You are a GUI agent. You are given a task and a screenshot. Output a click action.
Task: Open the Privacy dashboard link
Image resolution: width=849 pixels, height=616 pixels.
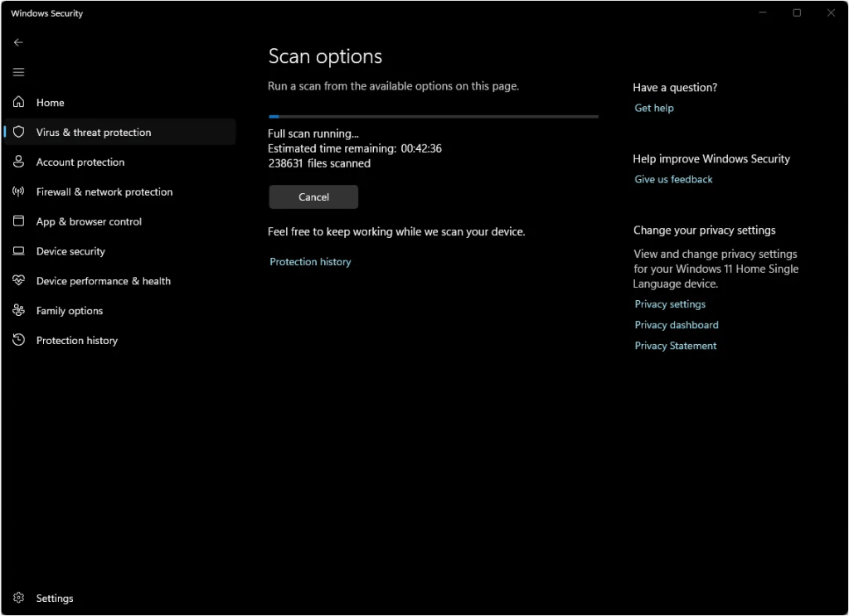click(x=677, y=325)
